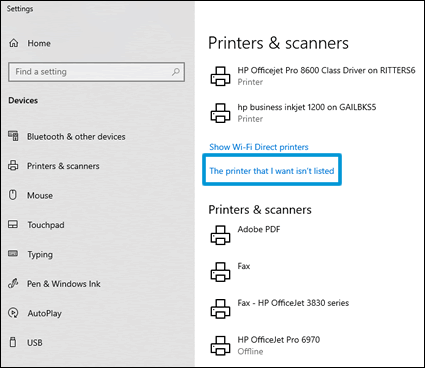This screenshot has height=368, width=425.
Task: Select hp business inkjet 1200 printer
Action: coord(307,113)
